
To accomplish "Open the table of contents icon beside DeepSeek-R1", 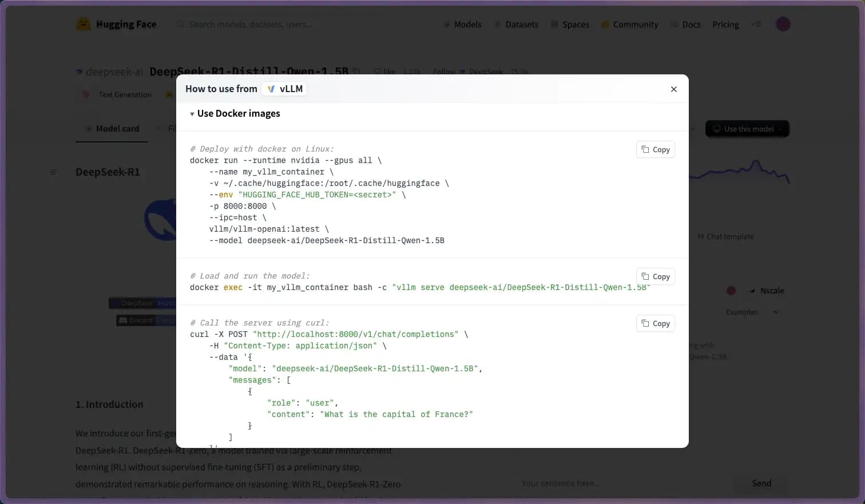I will (53, 172).
